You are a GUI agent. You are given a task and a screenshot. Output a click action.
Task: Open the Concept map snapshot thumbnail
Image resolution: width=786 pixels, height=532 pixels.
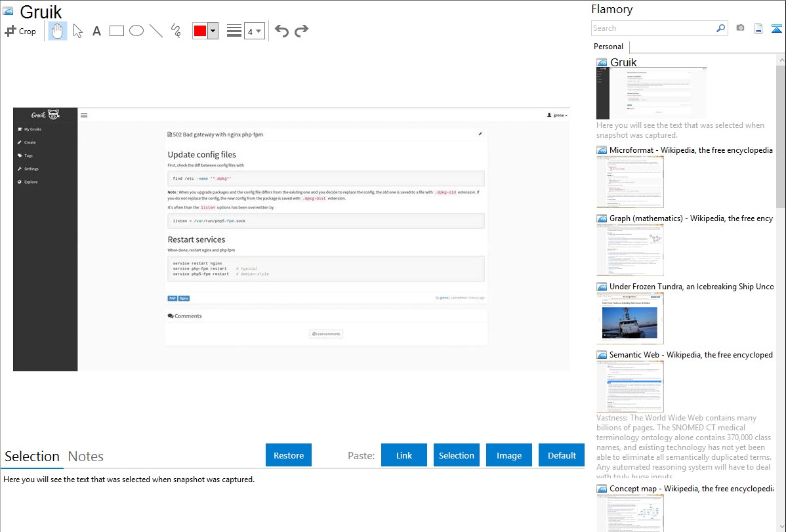[630, 513]
